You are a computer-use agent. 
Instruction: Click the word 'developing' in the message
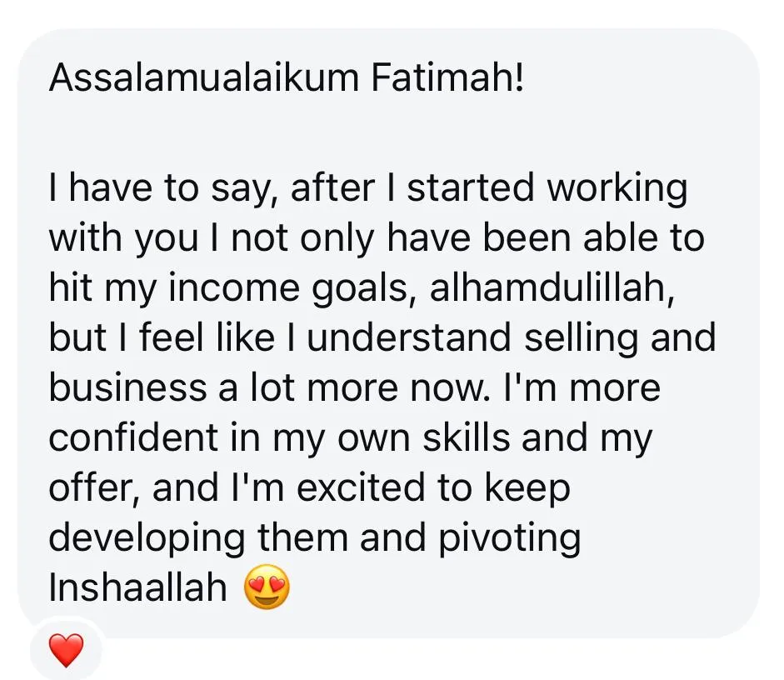[147, 539]
